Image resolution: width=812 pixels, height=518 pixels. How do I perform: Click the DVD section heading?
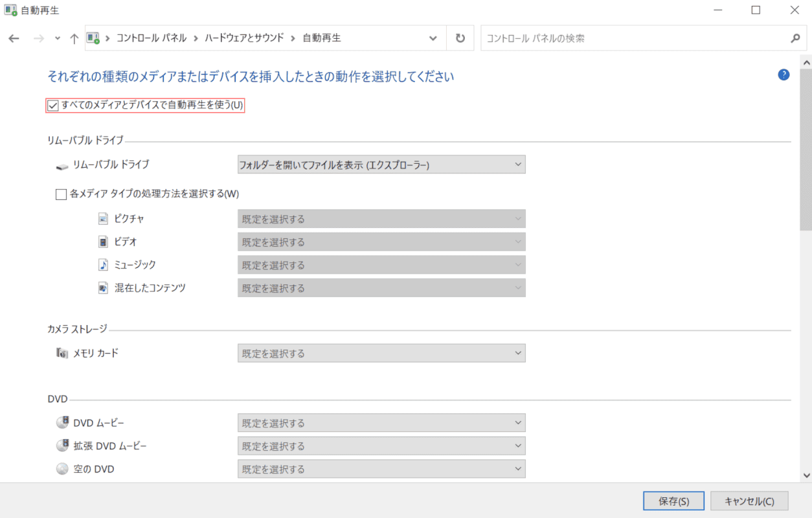(58, 399)
